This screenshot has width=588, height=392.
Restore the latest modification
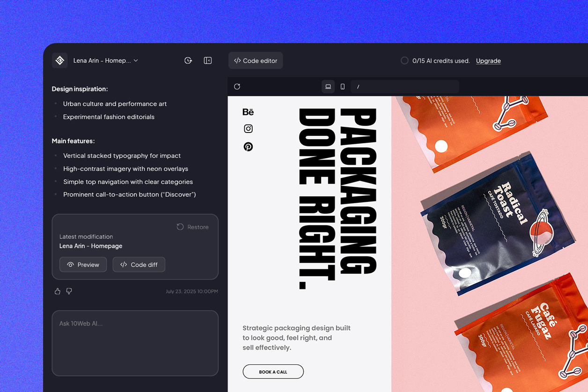[x=193, y=227]
